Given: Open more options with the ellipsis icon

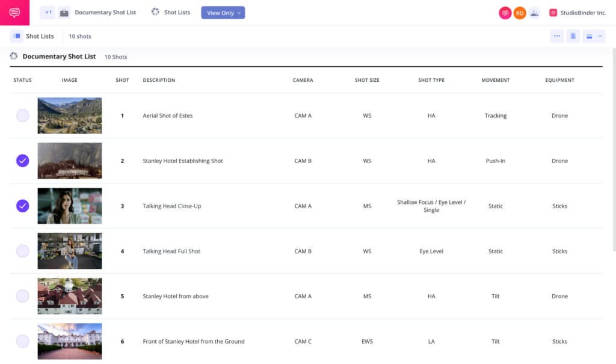Looking at the screenshot, I should tap(557, 36).
